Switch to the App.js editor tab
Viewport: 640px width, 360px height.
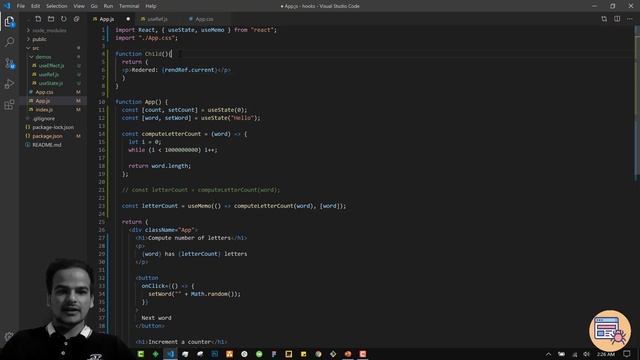pyautogui.click(x=107, y=19)
